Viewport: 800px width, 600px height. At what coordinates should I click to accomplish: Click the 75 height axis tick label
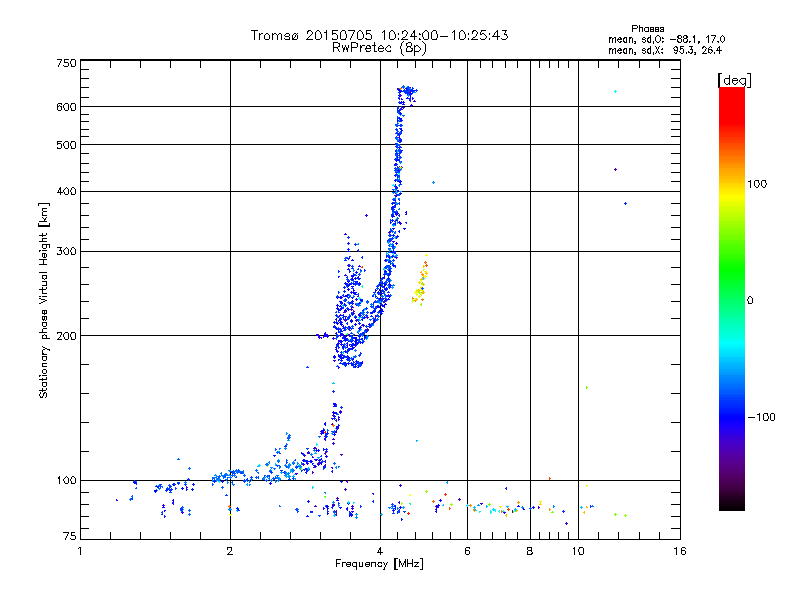click(x=70, y=536)
